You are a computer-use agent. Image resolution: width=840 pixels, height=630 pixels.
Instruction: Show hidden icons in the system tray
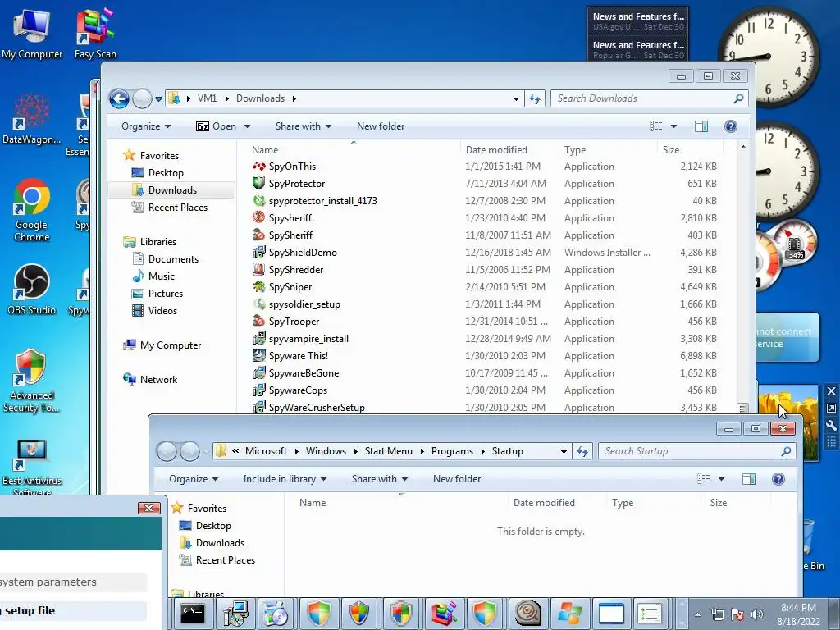697,615
